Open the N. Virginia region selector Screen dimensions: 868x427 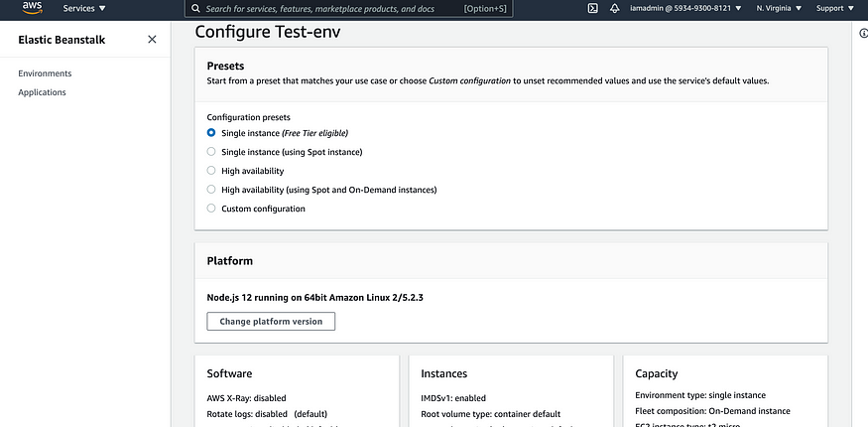pyautogui.click(x=779, y=8)
